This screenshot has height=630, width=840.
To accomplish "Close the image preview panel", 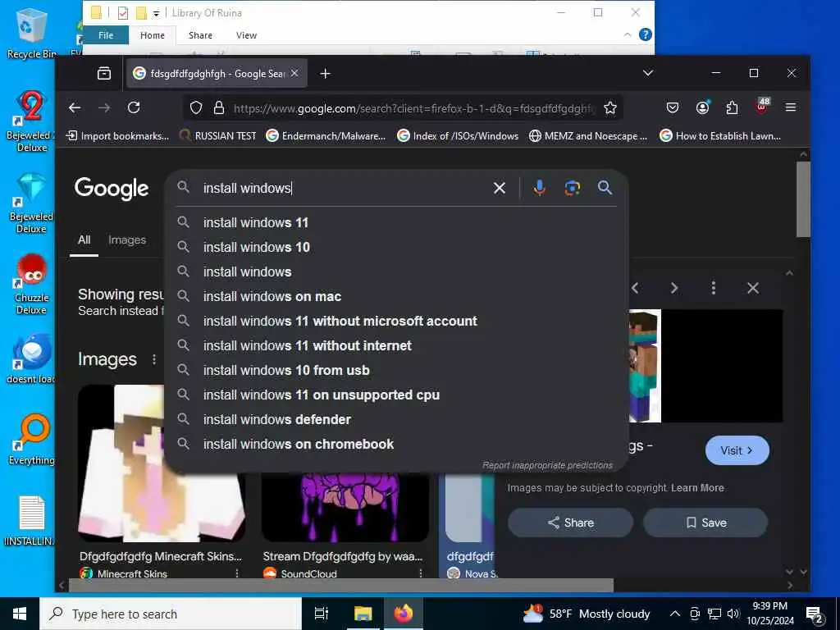I will pos(753,288).
